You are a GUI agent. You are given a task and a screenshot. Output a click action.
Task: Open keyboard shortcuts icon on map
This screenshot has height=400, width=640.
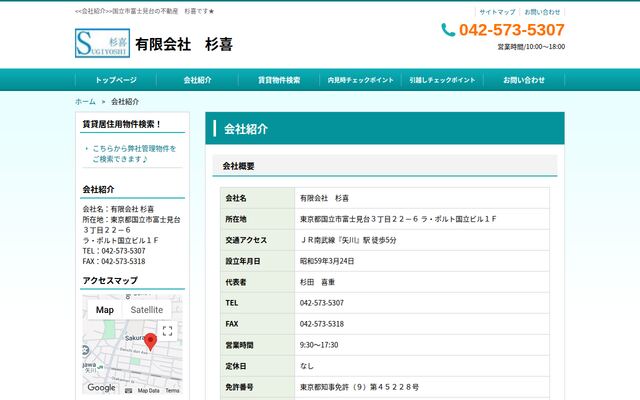(x=129, y=391)
